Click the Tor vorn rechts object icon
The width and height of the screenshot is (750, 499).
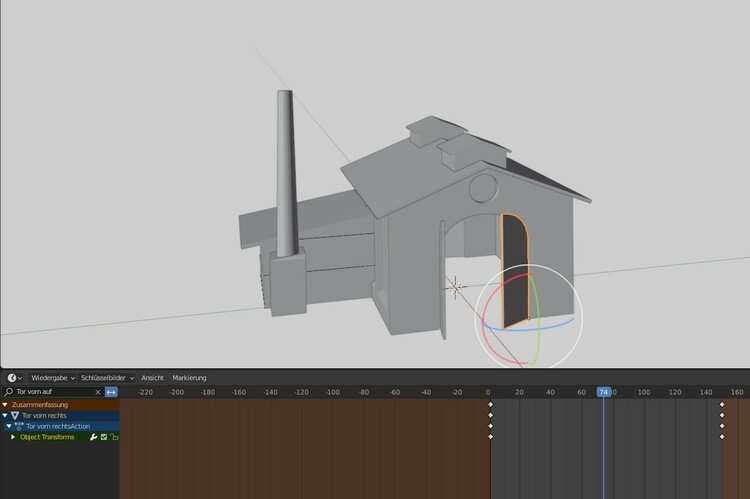(x=15, y=415)
